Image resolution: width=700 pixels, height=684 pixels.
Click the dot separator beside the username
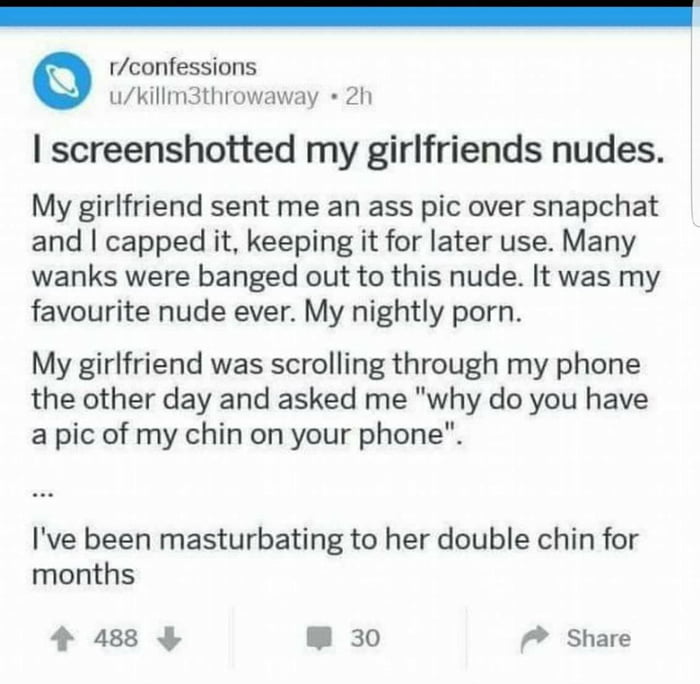(332, 97)
